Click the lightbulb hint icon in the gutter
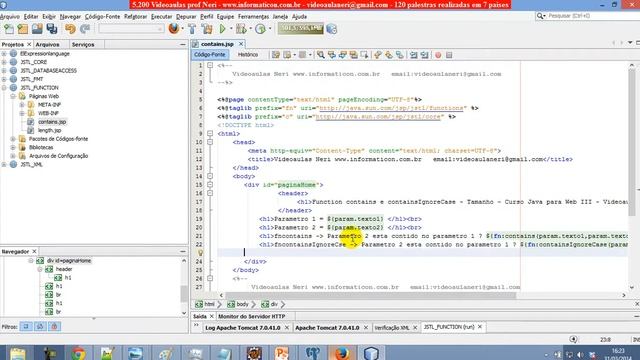The width and height of the screenshot is (640, 360). (x=200, y=253)
